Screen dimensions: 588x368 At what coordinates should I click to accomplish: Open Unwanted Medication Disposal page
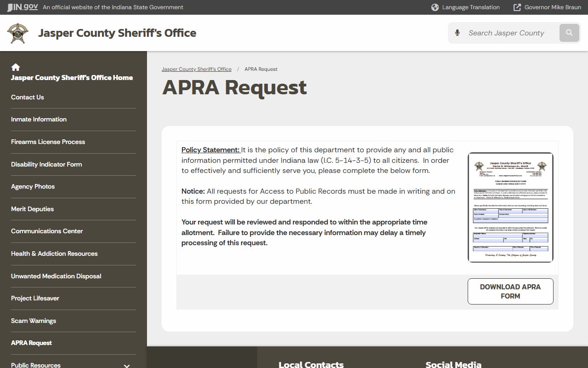point(56,276)
